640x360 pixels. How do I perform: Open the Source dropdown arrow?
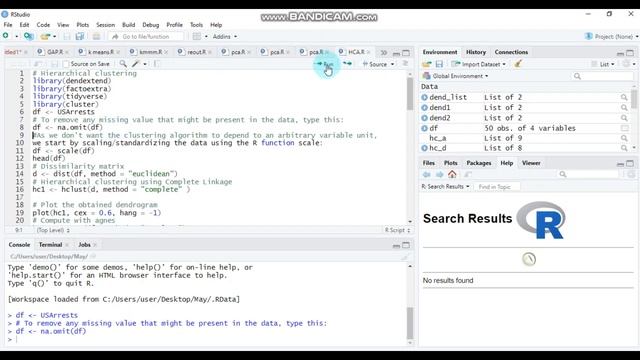coord(393,64)
